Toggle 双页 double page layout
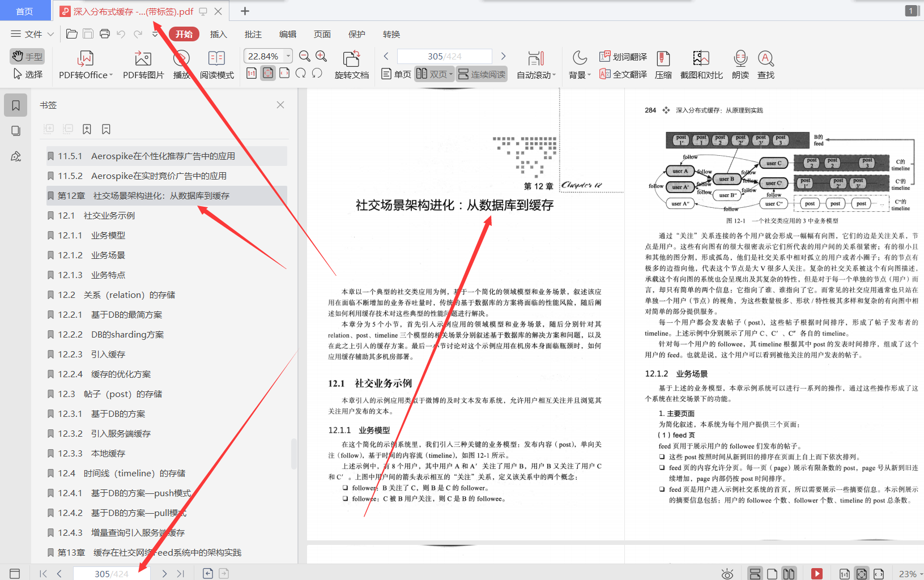Screen dimensions: 924x580 pos(431,74)
